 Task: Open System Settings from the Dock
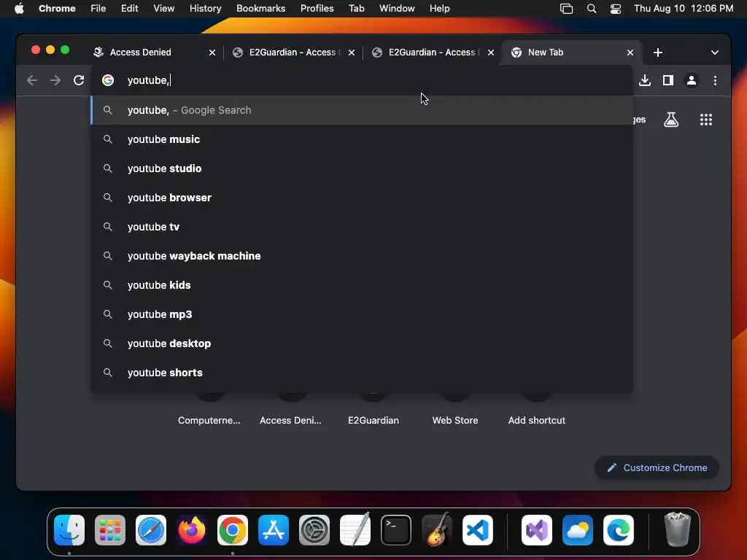click(x=314, y=530)
